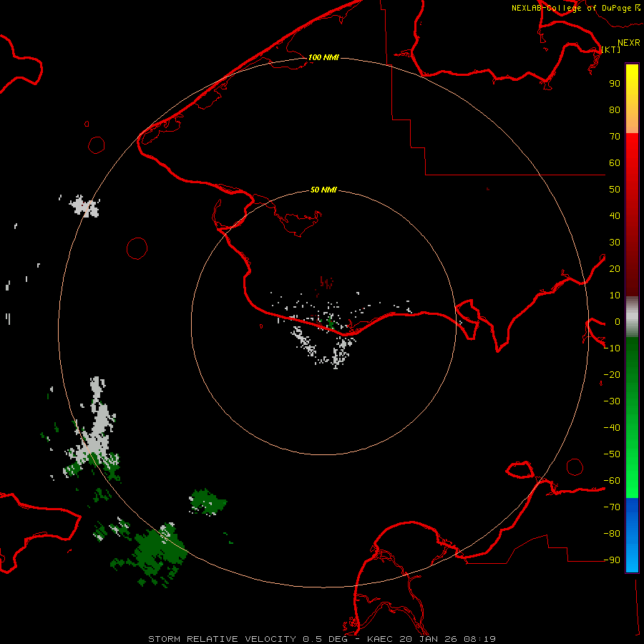Click the "-80" scale value

coord(612,534)
